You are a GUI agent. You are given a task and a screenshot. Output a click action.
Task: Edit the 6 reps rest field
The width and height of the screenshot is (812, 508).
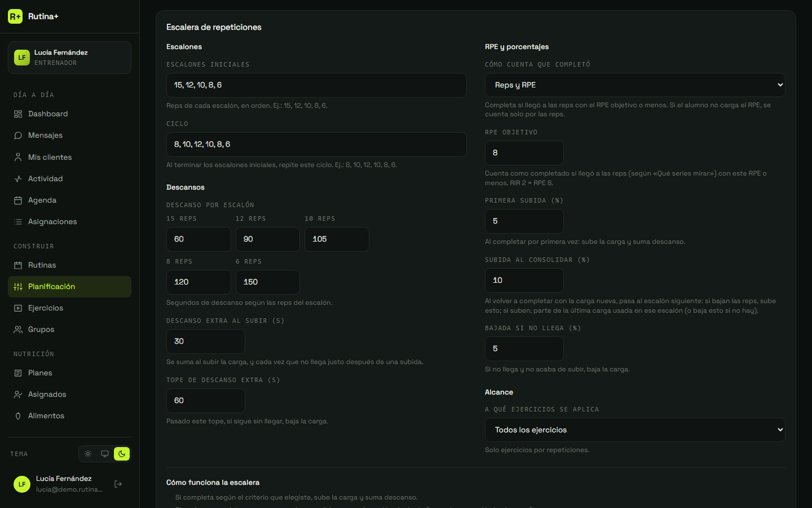click(x=268, y=282)
